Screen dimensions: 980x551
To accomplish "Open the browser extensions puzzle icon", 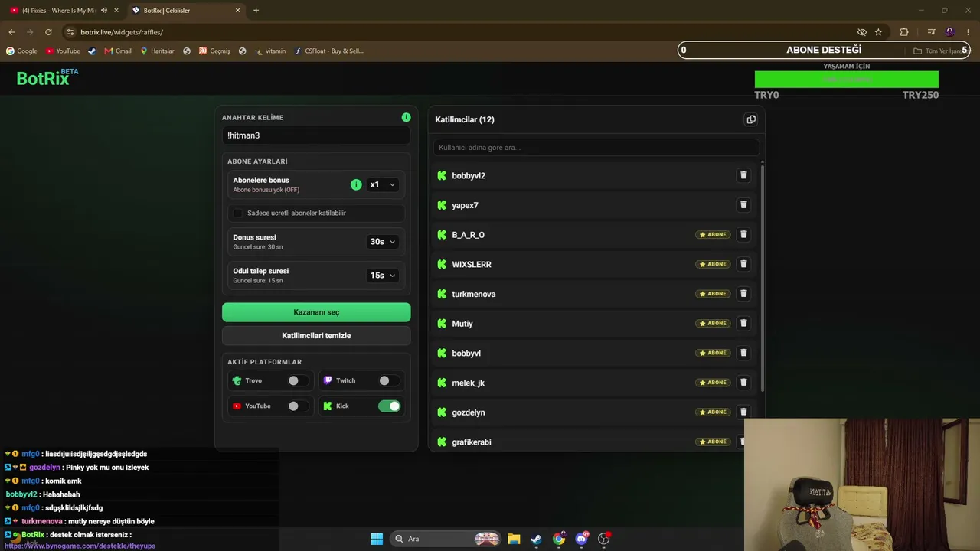I will point(904,32).
